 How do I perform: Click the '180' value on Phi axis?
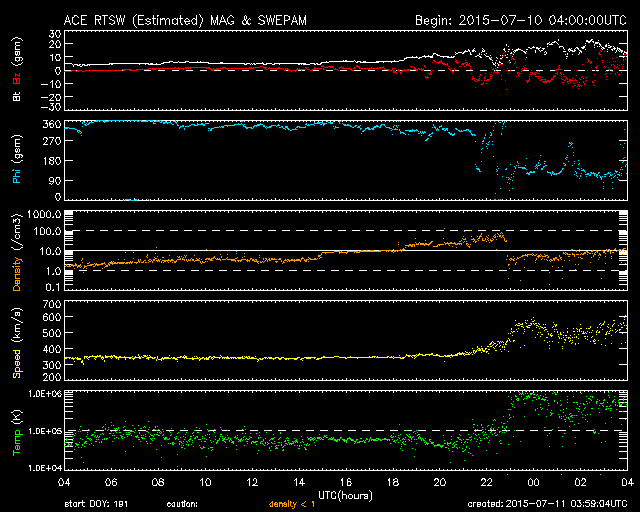[x=52, y=161]
